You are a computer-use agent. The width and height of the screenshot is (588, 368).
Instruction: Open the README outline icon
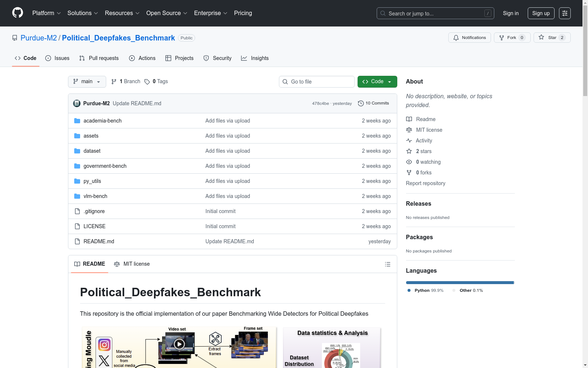coord(387,264)
